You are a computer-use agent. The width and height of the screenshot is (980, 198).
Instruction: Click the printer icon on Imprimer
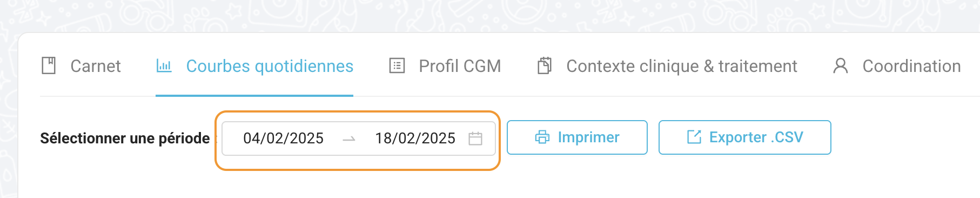pos(542,137)
